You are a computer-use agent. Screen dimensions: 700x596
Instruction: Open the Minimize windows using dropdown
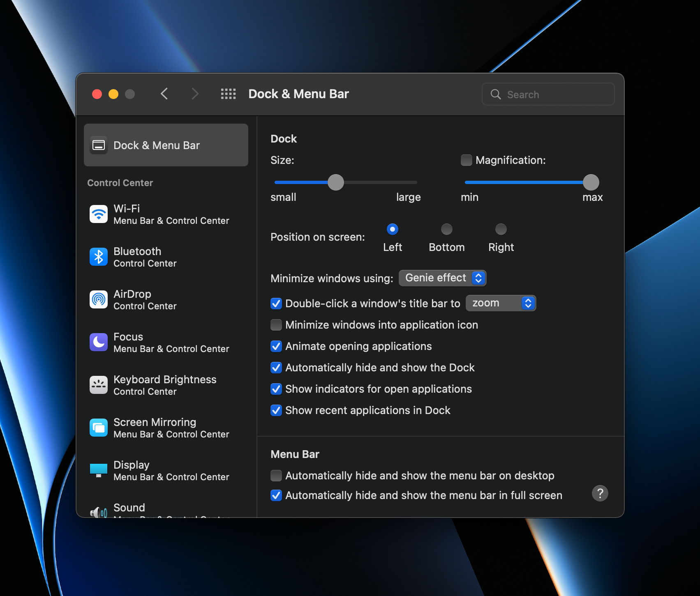point(442,278)
